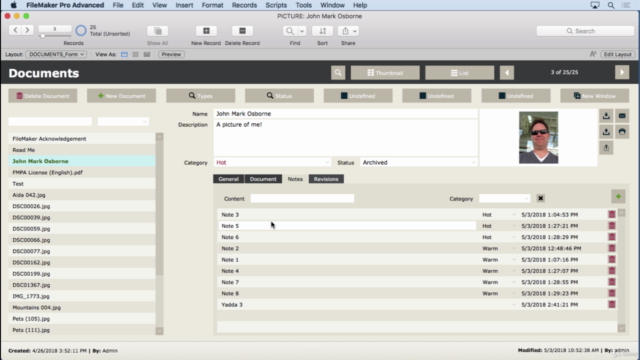Click the search icon in Documents header
Screen dimensions: 640x360
coord(338,73)
